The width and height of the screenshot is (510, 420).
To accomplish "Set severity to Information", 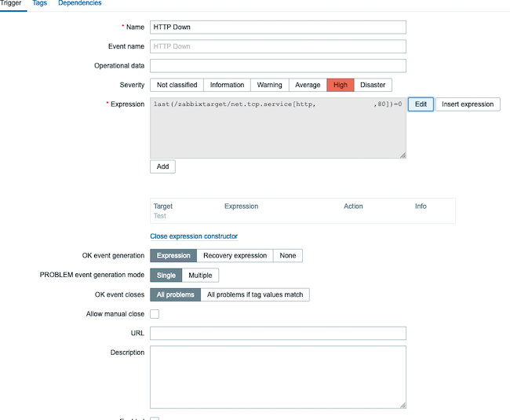I will (x=227, y=85).
